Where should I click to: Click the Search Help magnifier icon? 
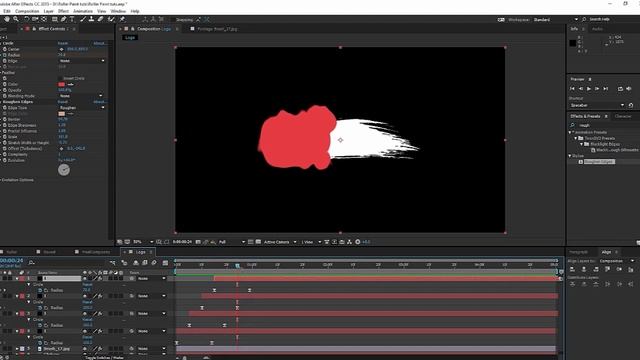click(584, 19)
